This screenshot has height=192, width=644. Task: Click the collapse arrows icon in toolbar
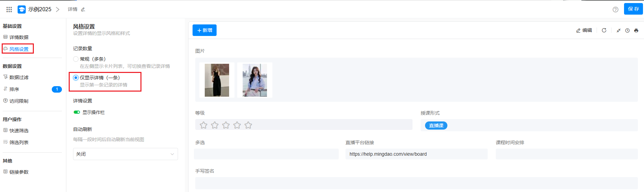618,31
